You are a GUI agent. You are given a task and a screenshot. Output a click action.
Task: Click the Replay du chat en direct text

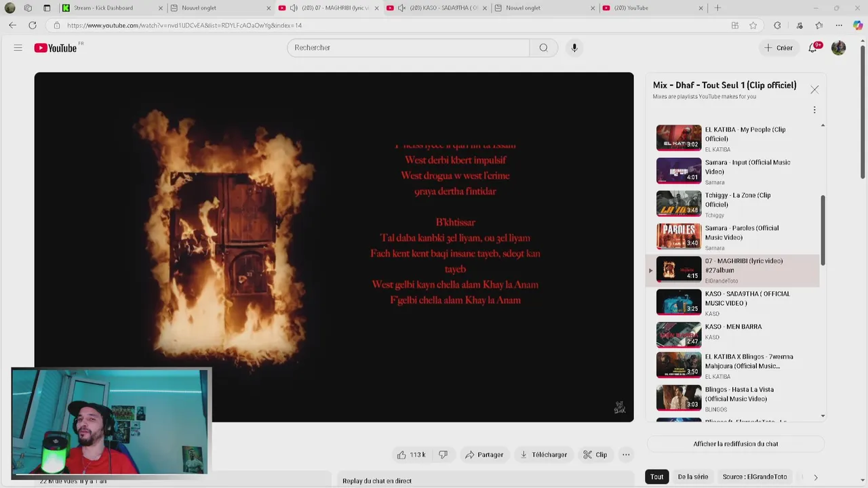point(377,481)
